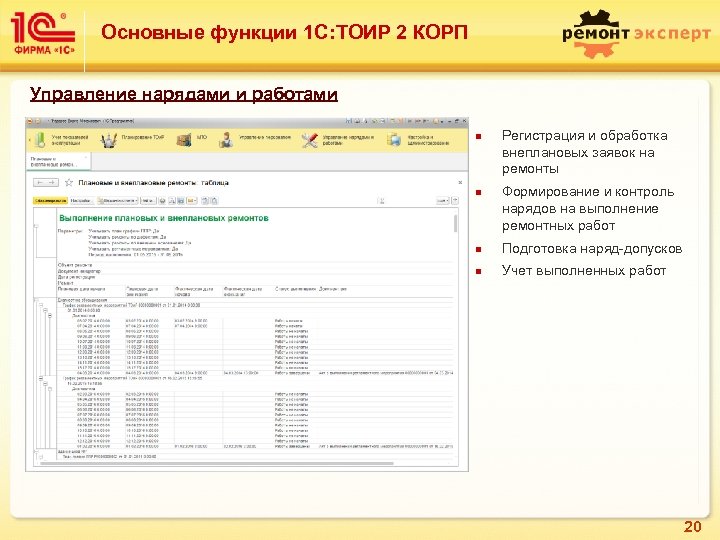Click the yellow Сформировать button
The width and height of the screenshot is (720, 540).
51,201
